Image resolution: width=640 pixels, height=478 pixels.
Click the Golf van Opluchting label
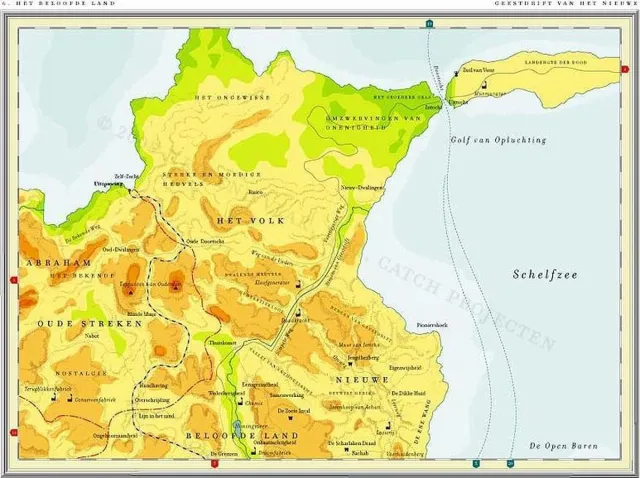pos(498,140)
